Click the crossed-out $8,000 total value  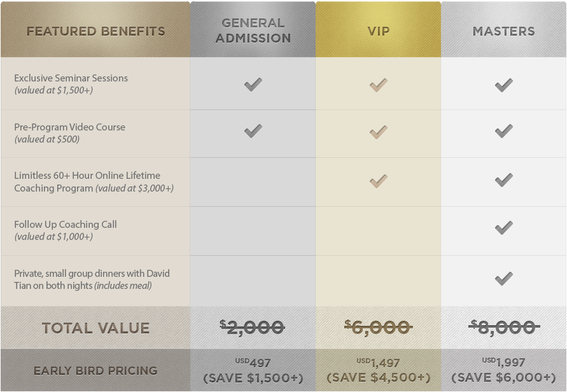504,327
